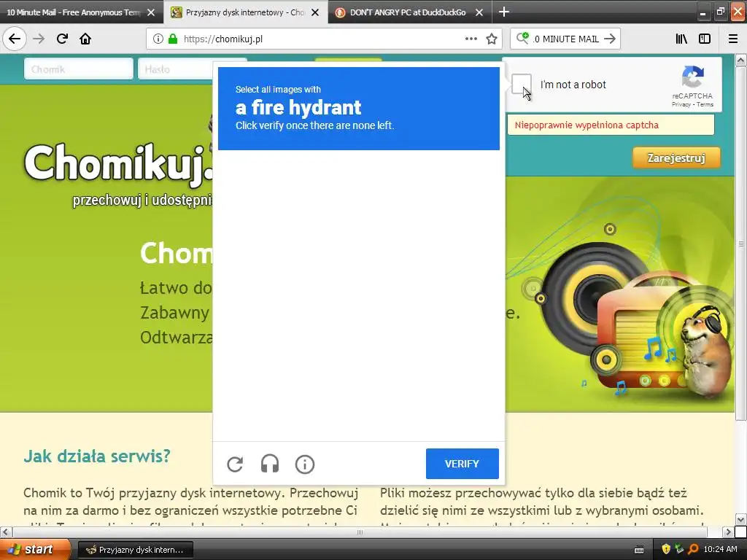Open the security shield tray icon
Image resolution: width=747 pixels, height=560 pixels.
pyautogui.click(x=666, y=549)
